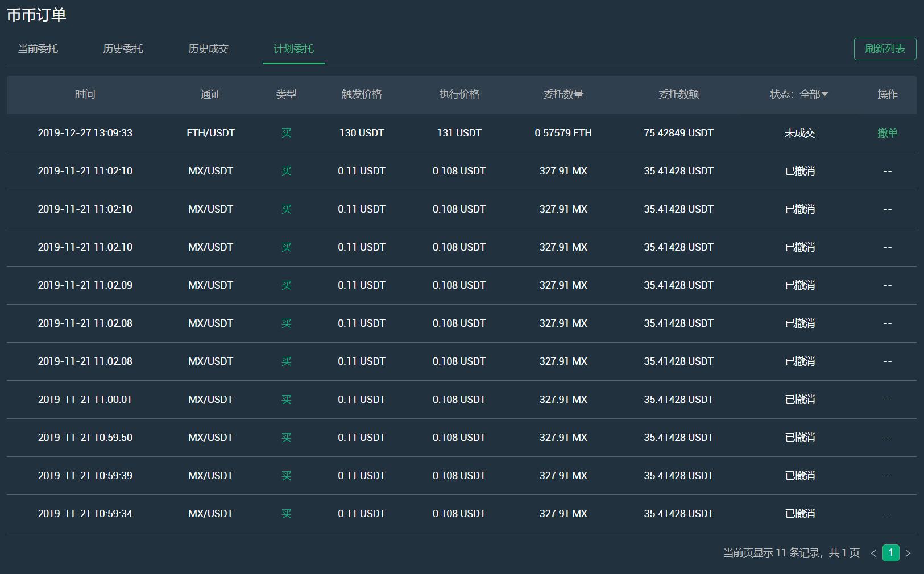Select the 计划委托 tab
The width and height of the screenshot is (924, 574).
(x=294, y=49)
